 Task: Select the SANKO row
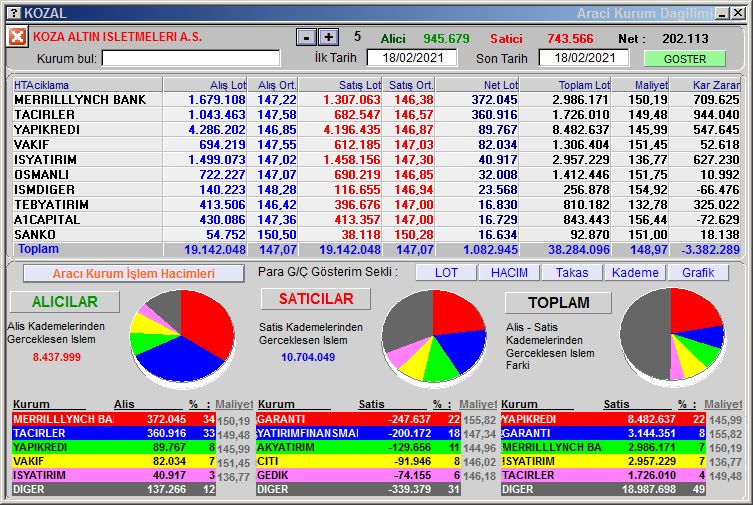coord(376,234)
